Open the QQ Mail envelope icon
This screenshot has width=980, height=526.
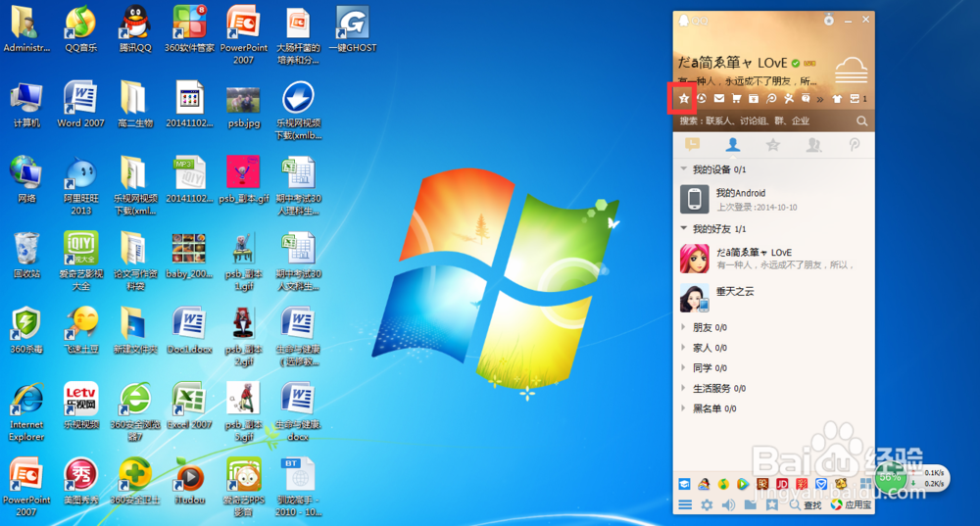pos(719,98)
